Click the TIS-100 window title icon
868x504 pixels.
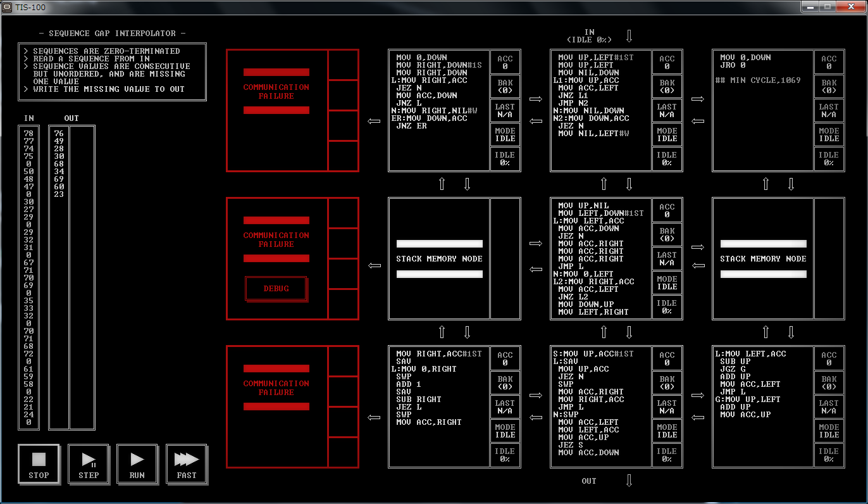(8, 7)
